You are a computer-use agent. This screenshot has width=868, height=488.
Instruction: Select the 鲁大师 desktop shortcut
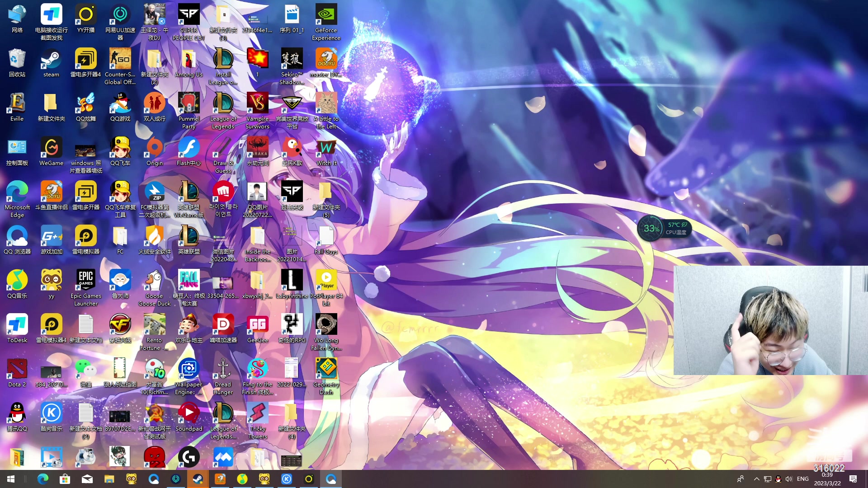pyautogui.click(x=120, y=285)
